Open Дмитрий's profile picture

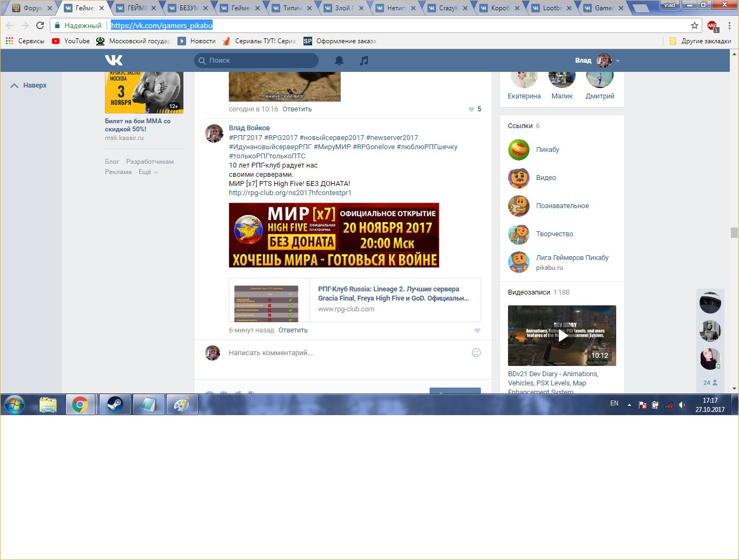(x=600, y=78)
